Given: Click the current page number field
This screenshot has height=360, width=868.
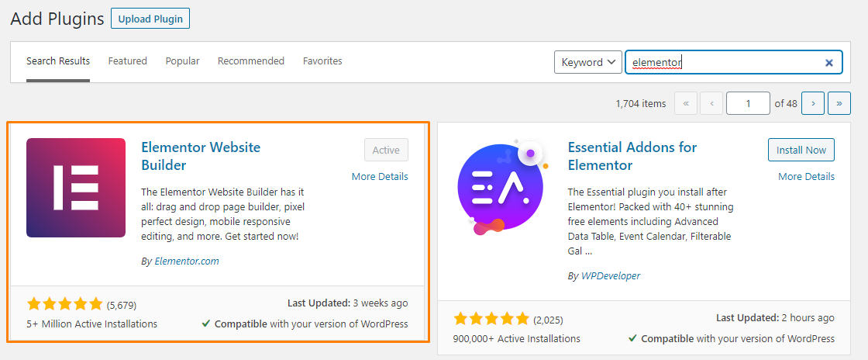Looking at the screenshot, I should tap(748, 103).
